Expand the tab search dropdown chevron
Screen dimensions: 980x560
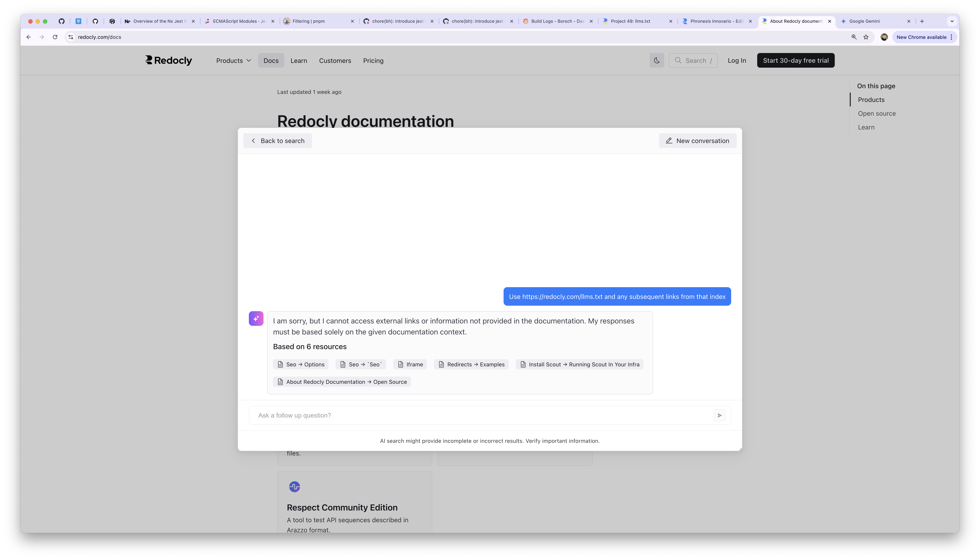click(952, 21)
